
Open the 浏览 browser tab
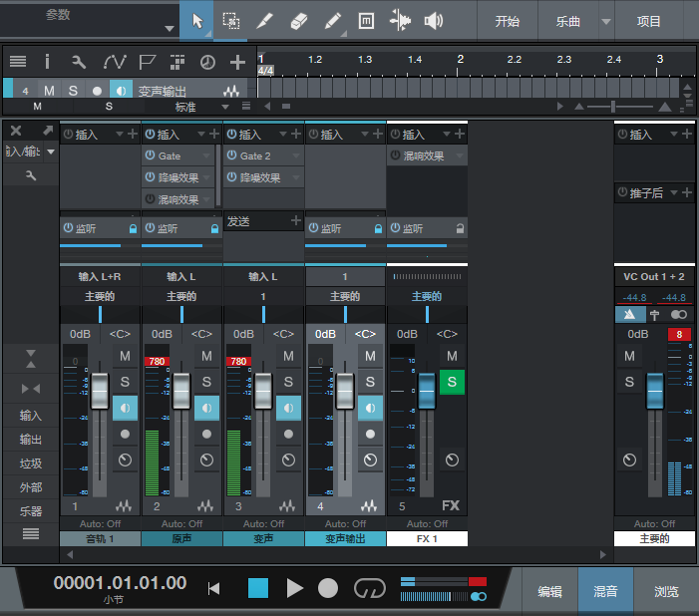click(x=667, y=591)
